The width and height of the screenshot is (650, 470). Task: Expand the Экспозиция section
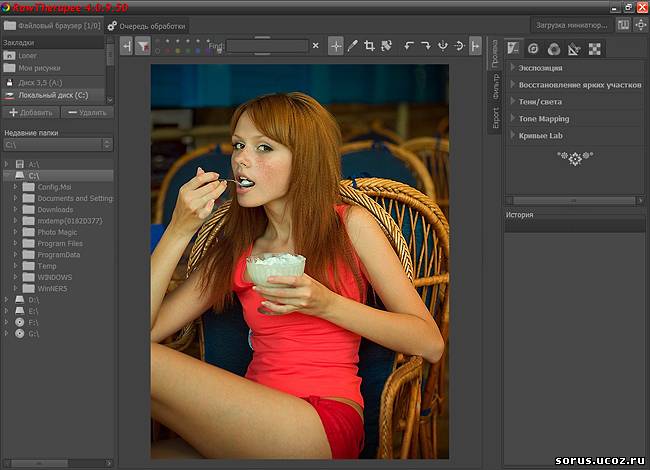pyautogui.click(x=541, y=68)
